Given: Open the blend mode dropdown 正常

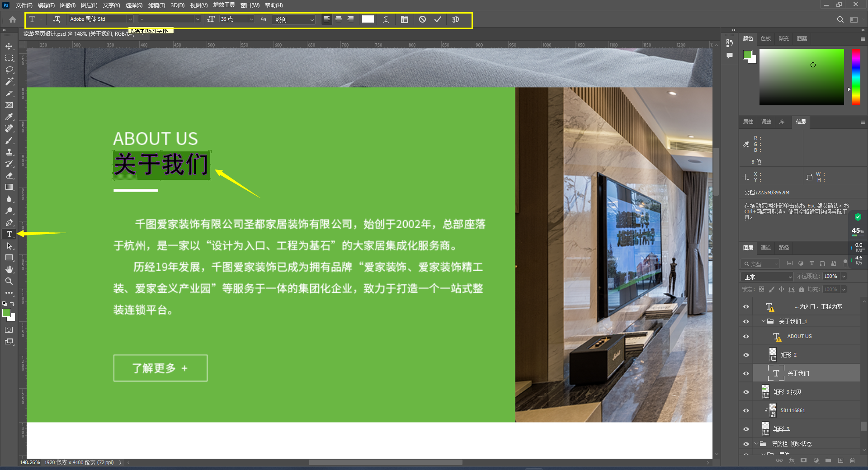Looking at the screenshot, I should pos(767,277).
